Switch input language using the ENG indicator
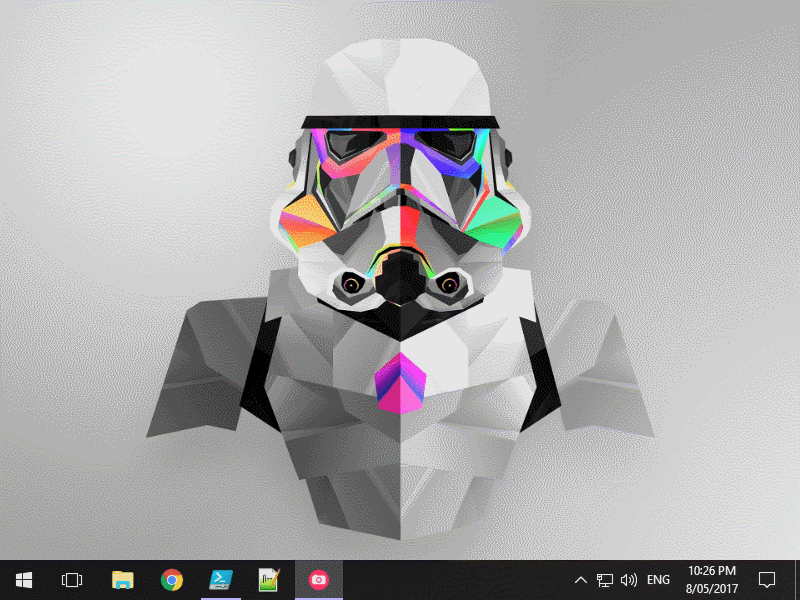 coord(657,579)
